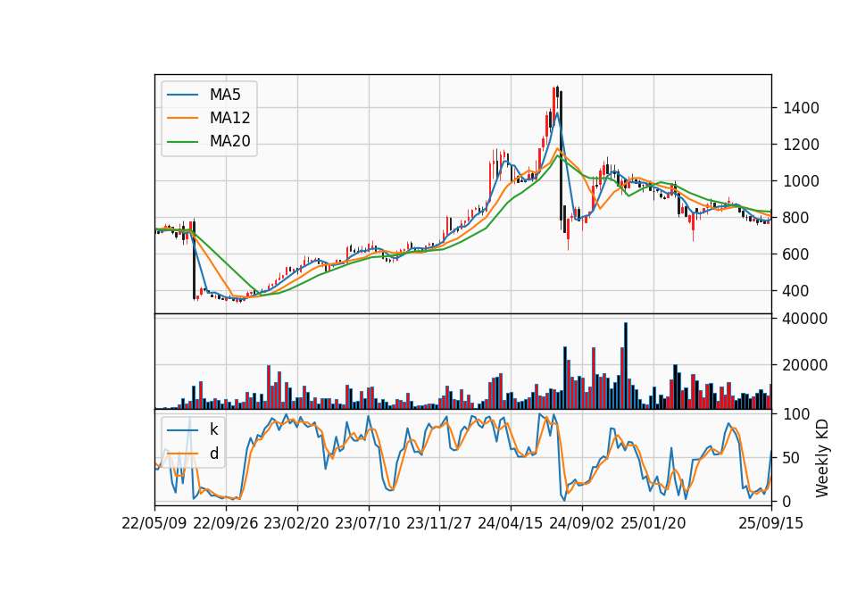Click the 25/09/15 date label
Viewport: 857px width, 616px height.
pos(771,523)
